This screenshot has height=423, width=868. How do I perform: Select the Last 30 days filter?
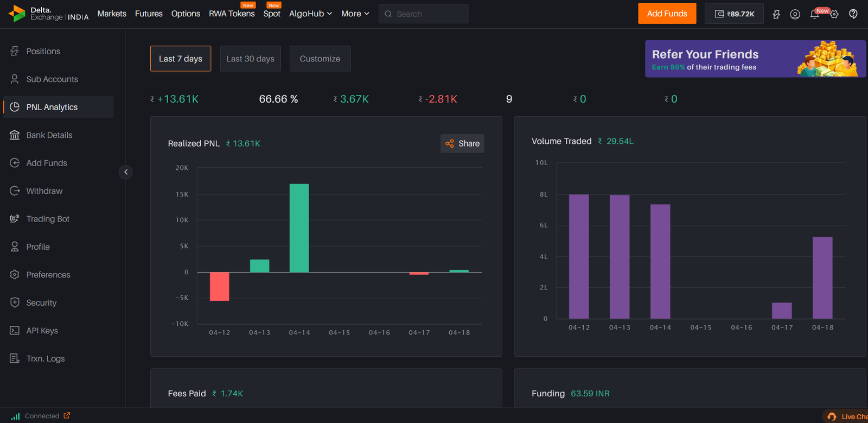pyautogui.click(x=250, y=59)
